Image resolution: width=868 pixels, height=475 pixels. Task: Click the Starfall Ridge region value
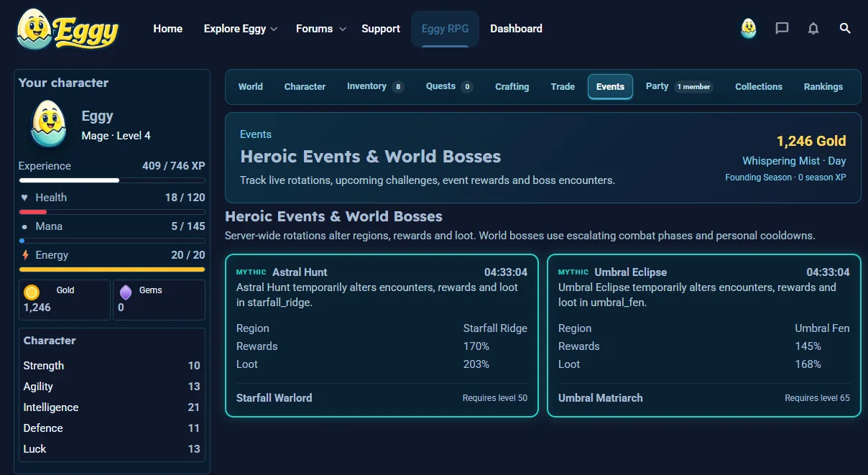tap(495, 328)
